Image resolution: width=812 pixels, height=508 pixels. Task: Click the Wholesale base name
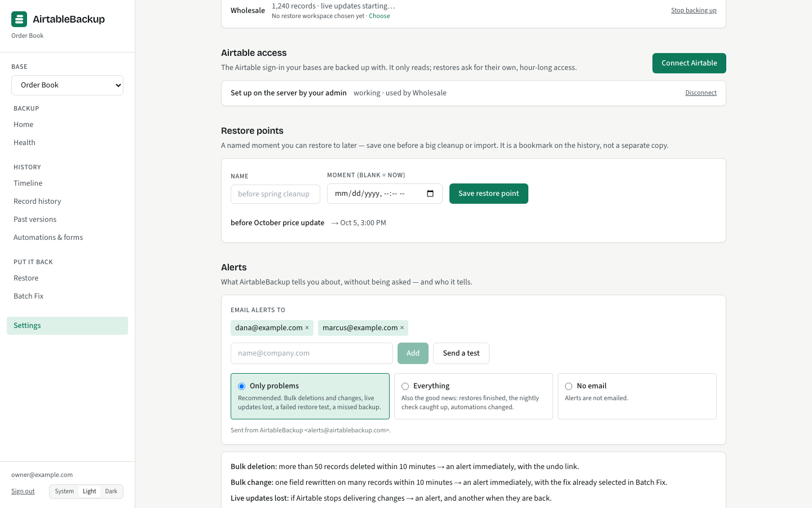tap(248, 11)
